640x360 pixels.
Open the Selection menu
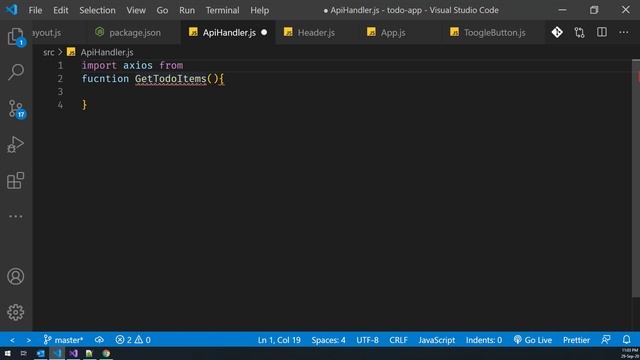coord(97,10)
